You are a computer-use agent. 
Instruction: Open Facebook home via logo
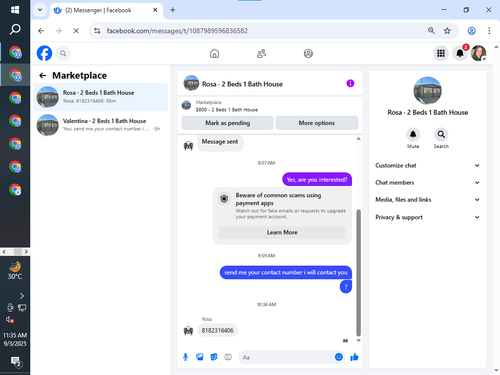click(x=44, y=53)
